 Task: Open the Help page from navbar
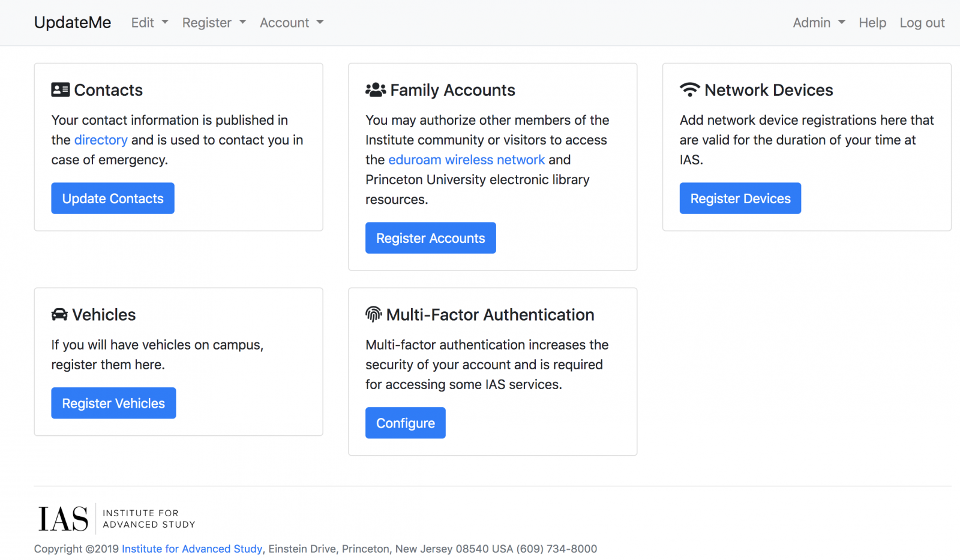(x=872, y=23)
